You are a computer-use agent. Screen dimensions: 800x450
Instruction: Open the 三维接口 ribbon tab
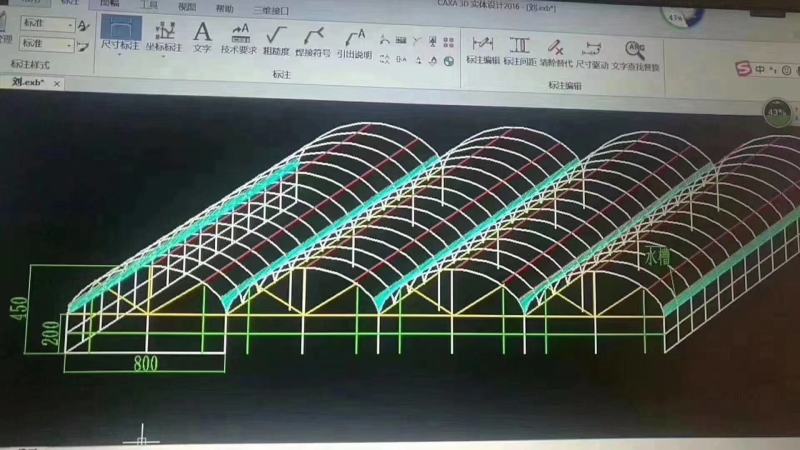tap(271, 10)
